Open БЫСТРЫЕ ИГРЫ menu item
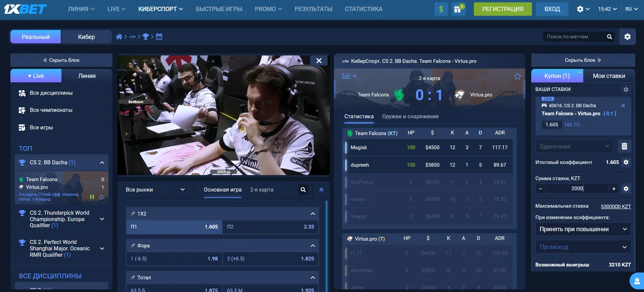The image size is (644, 292). (219, 9)
